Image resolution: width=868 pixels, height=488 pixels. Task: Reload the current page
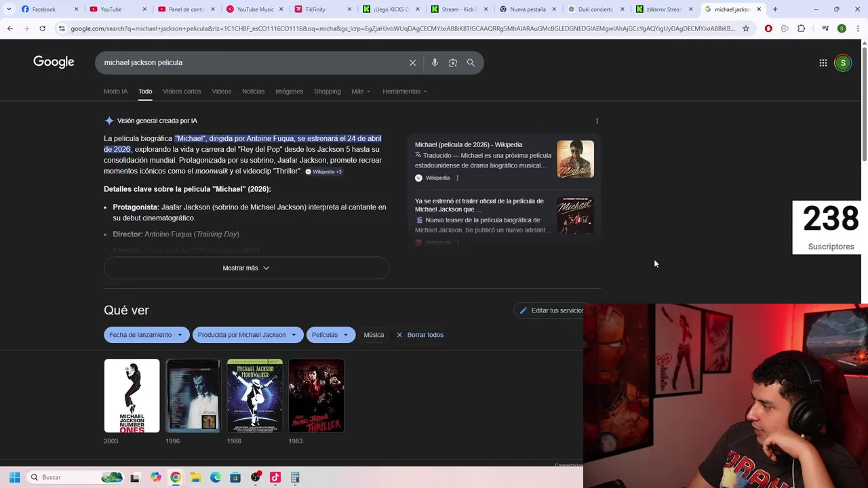coord(42,28)
